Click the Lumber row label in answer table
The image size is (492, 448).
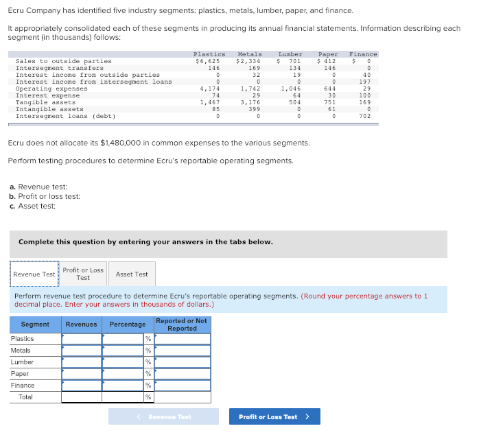coord(22,362)
